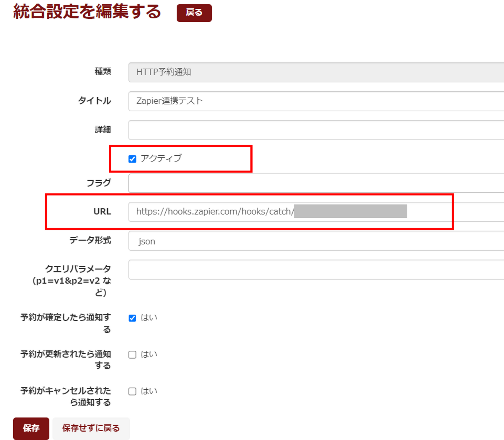This screenshot has width=504, height=440.
Task: Click the 種類 field showing HTTP予約通知
Action: coord(315,72)
